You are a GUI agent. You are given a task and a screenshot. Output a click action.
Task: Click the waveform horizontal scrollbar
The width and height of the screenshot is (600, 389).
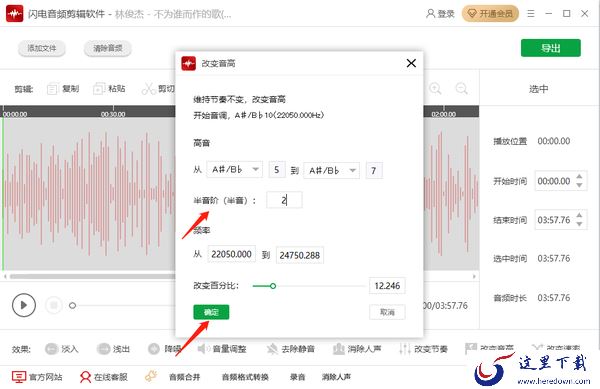(x=92, y=276)
